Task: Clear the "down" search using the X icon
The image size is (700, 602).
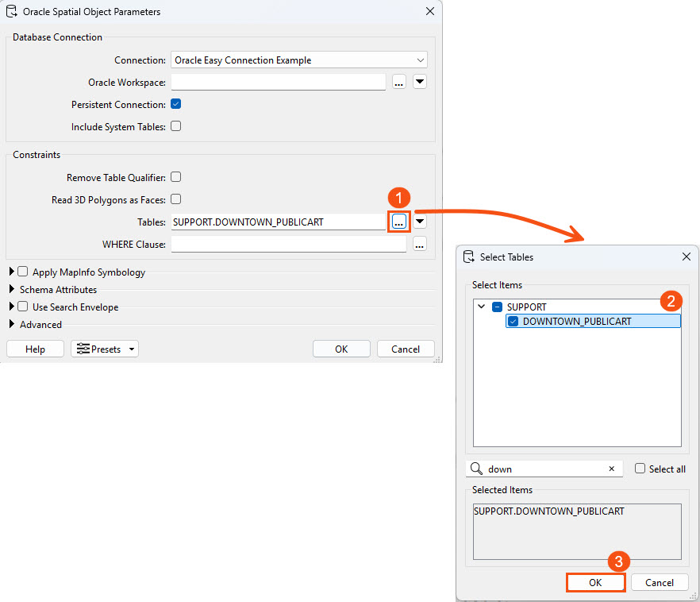Action: click(x=611, y=469)
